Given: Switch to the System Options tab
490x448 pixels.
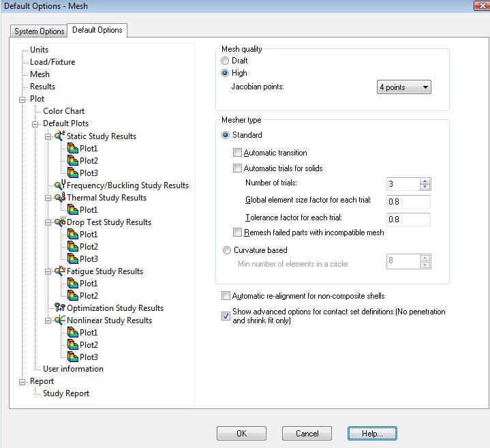Looking at the screenshot, I should coord(39,31).
